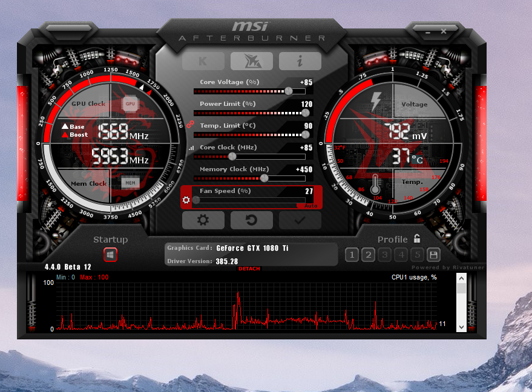
Task: Open the Kombustor K button
Action: click(203, 61)
